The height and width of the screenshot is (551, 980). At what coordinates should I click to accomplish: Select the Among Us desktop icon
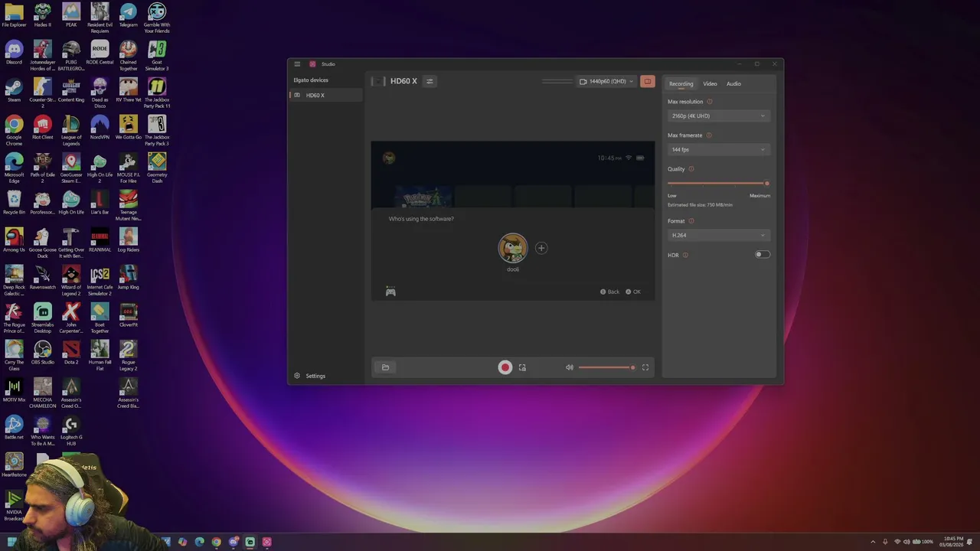(14, 240)
